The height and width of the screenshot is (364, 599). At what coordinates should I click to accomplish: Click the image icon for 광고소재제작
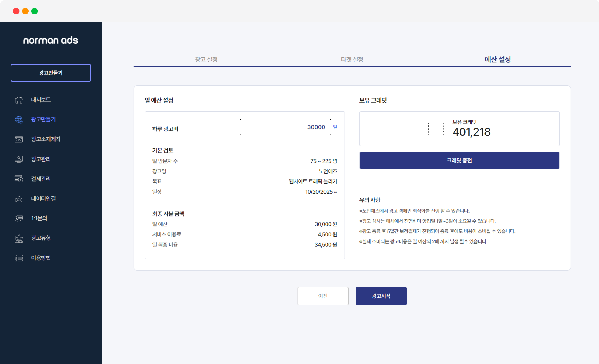coord(19,139)
